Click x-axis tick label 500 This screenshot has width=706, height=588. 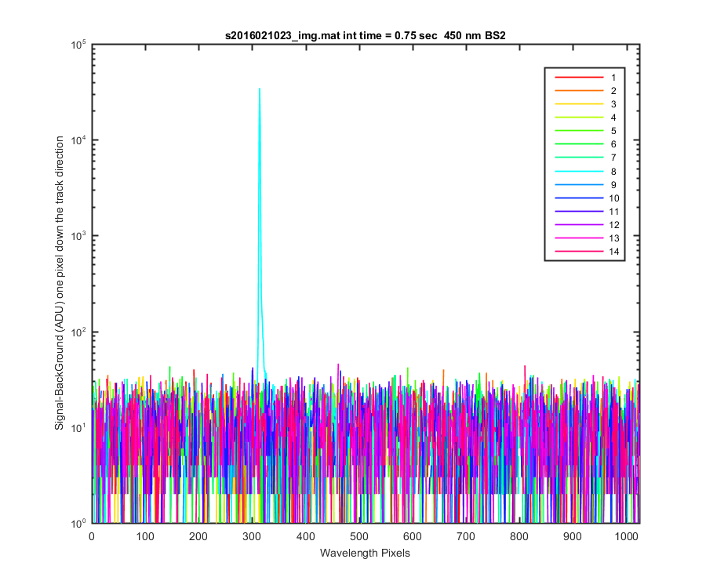(x=358, y=537)
